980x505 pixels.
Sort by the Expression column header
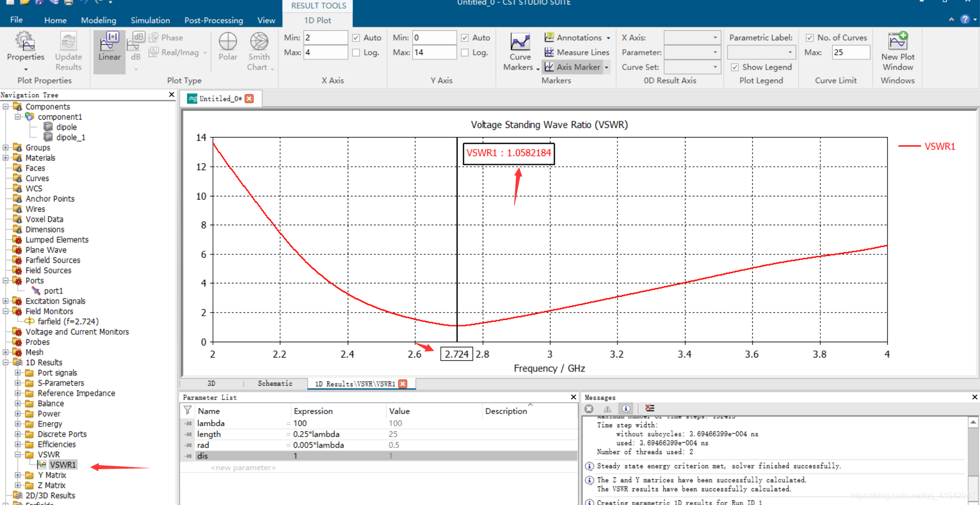(313, 411)
